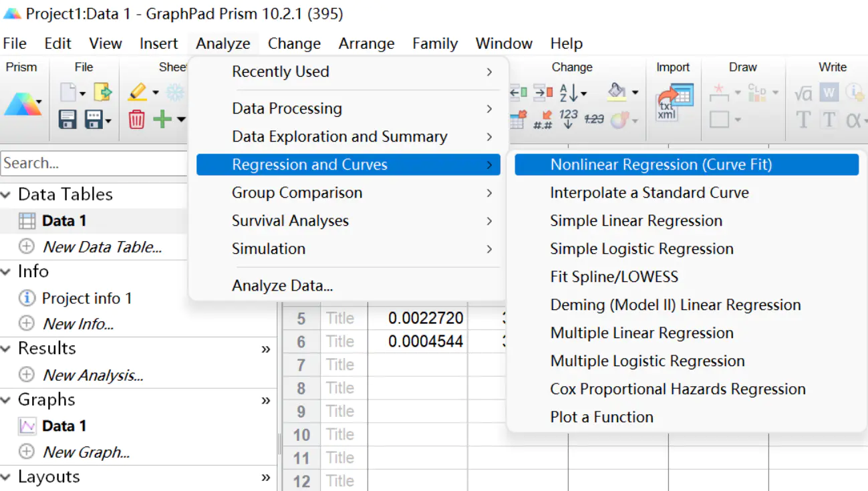This screenshot has width=868, height=491.
Task: Click New Analysis... link
Action: click(93, 375)
